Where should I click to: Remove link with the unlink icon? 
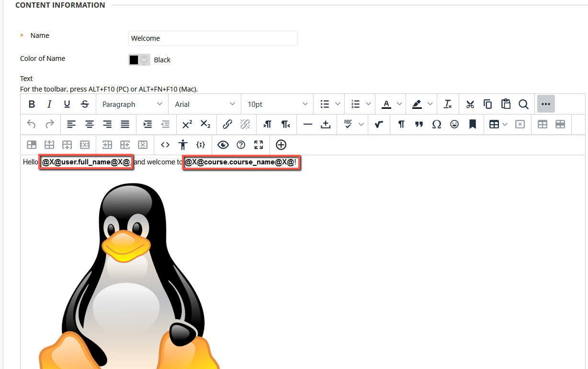(245, 124)
